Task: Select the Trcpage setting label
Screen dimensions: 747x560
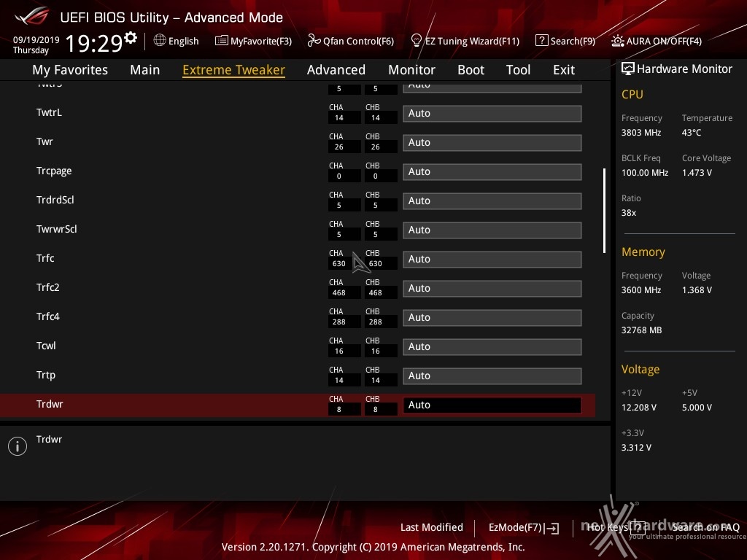Action: point(54,171)
